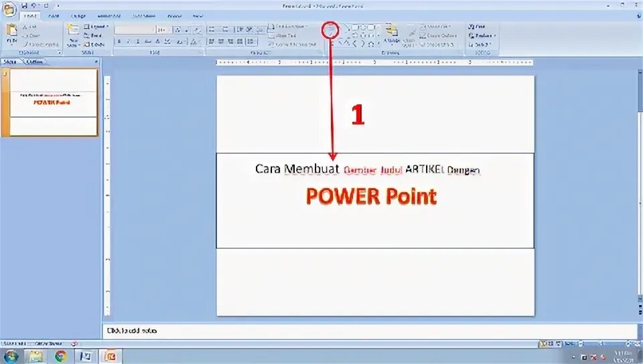Click Delete in the Slides group

(94, 44)
